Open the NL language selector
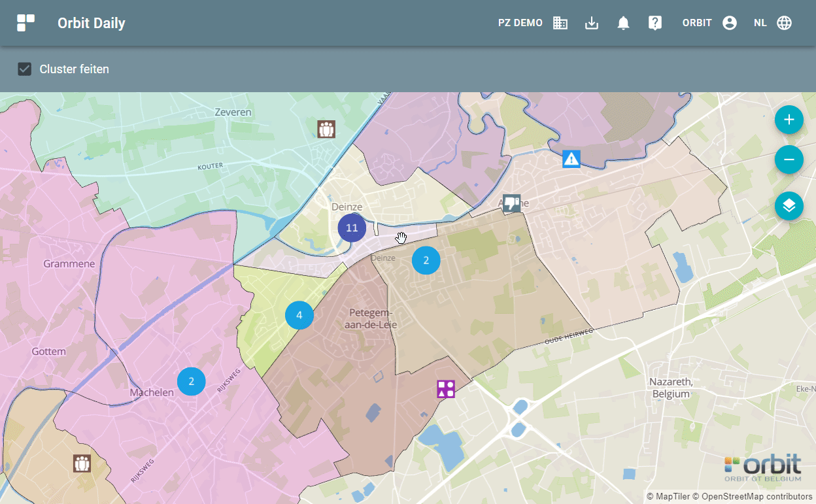This screenshot has height=504, width=816. [760, 23]
